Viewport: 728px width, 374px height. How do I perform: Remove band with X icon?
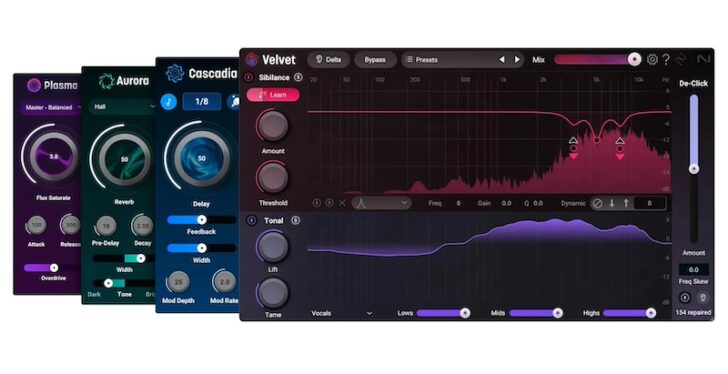[x=342, y=203]
